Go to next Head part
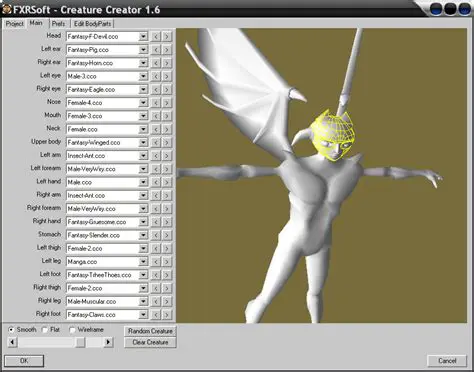 [166, 36]
